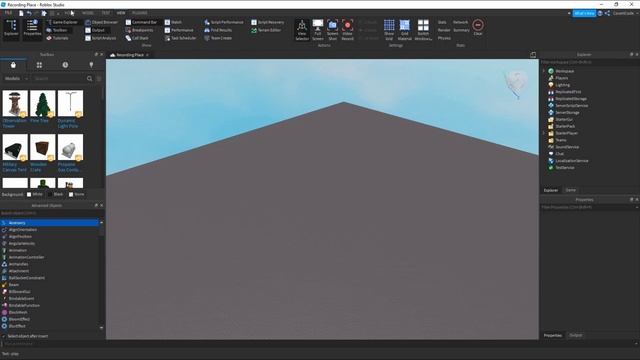Open the FILE menu
Viewport: 640px width, 360px height.
pyautogui.click(x=8, y=13)
